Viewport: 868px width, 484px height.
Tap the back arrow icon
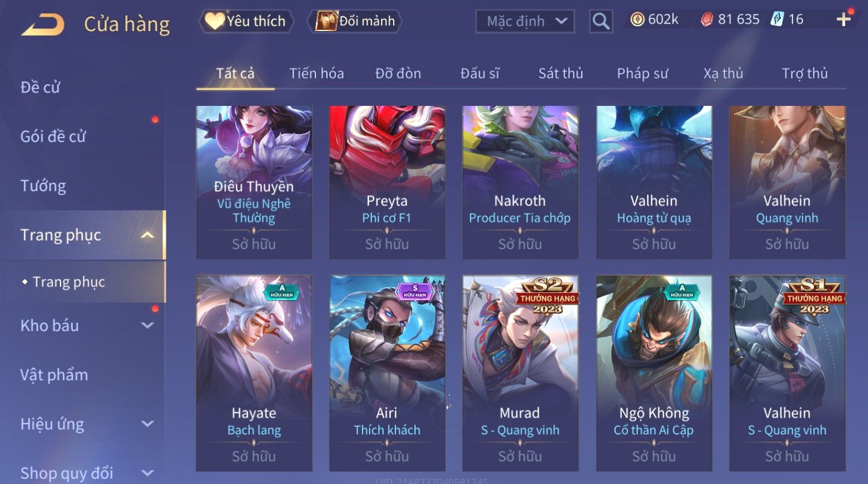[x=43, y=25]
